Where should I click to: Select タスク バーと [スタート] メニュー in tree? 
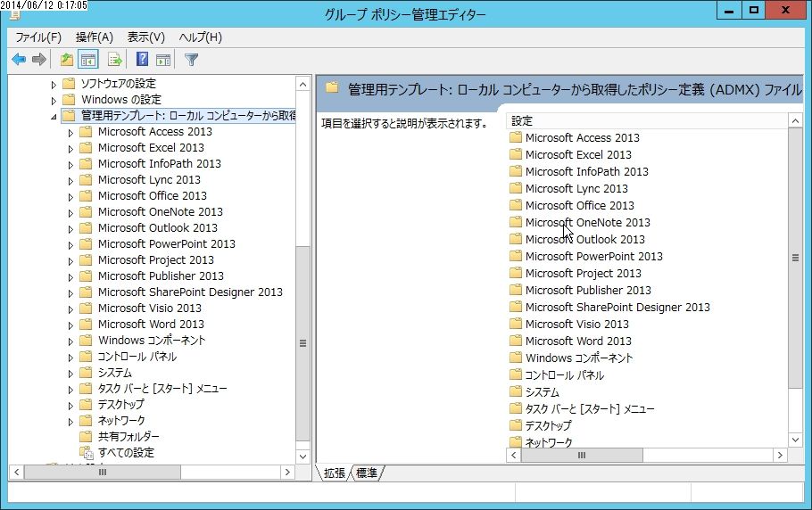click(162, 388)
